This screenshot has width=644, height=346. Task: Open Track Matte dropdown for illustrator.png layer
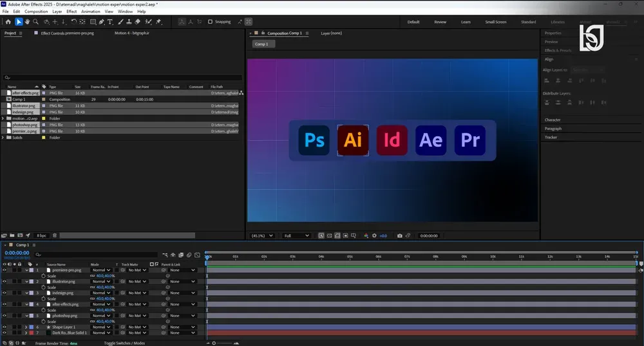pyautogui.click(x=137, y=282)
